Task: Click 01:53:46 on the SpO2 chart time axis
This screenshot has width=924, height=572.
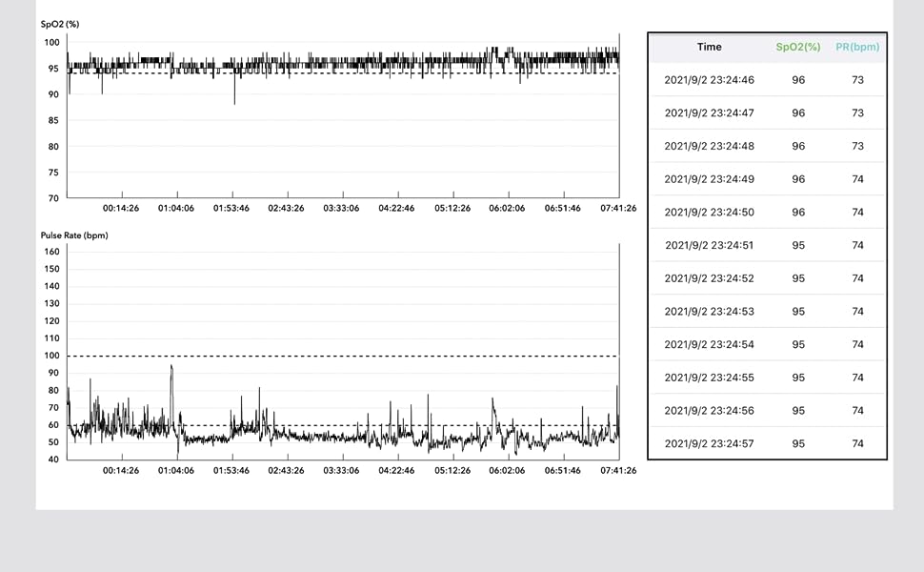Action: point(231,208)
